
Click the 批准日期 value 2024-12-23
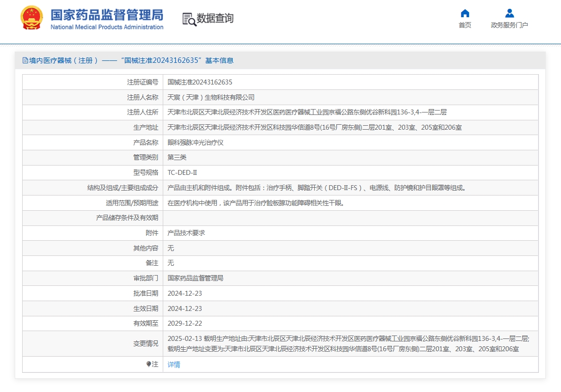(x=184, y=293)
